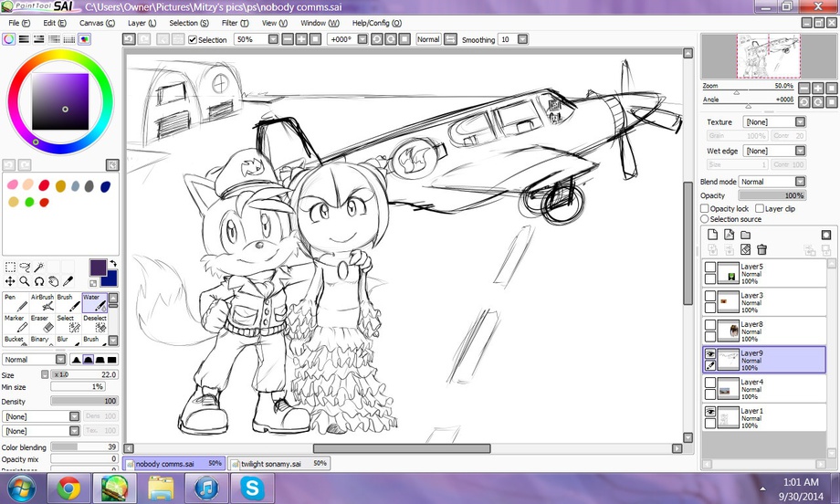This screenshot has height=504, width=840.
Task: Click the dark blue color swatch
Action: click(x=106, y=186)
